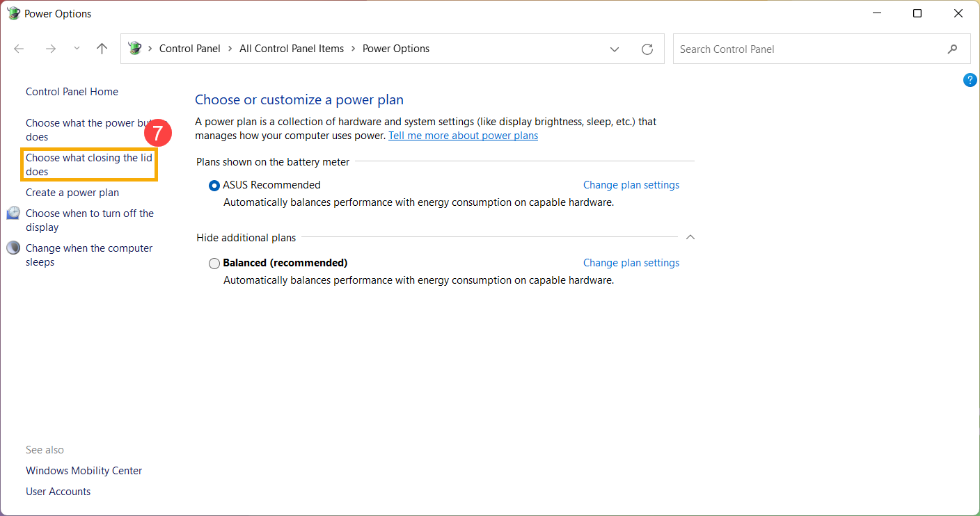Viewport: 980px width, 516px height.
Task: Close the Power Options window
Action: (959, 13)
